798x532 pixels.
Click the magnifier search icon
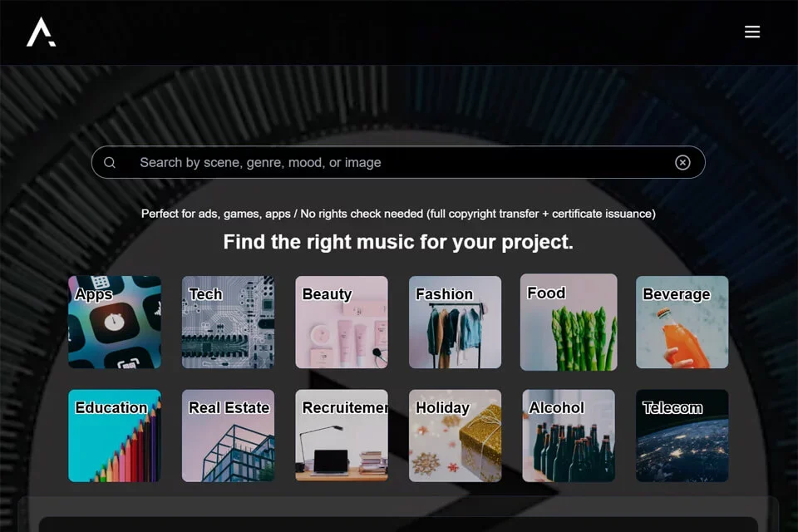click(x=110, y=162)
